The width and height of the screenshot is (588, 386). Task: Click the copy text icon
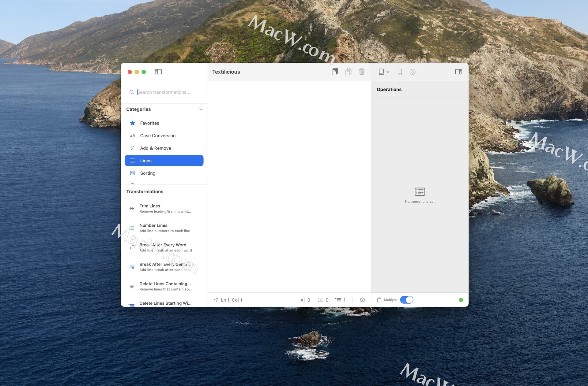pos(348,72)
